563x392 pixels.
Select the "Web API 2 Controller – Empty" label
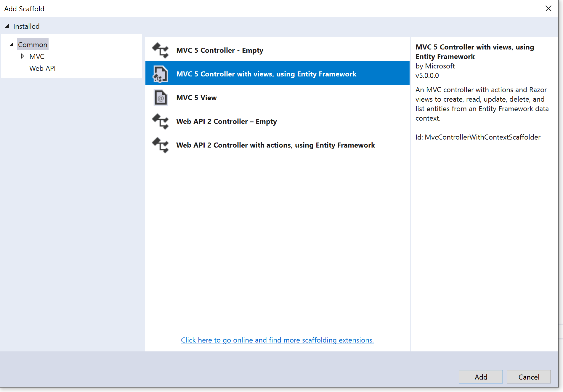(226, 121)
